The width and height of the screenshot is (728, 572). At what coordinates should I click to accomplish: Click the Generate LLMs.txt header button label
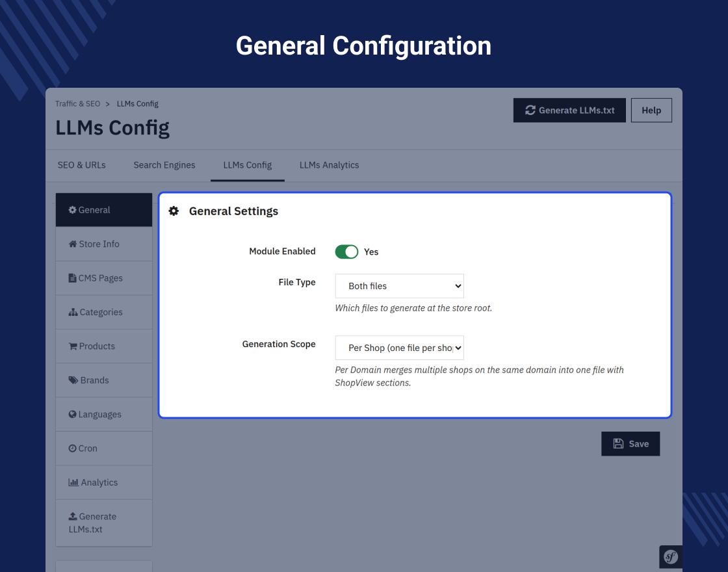577,110
